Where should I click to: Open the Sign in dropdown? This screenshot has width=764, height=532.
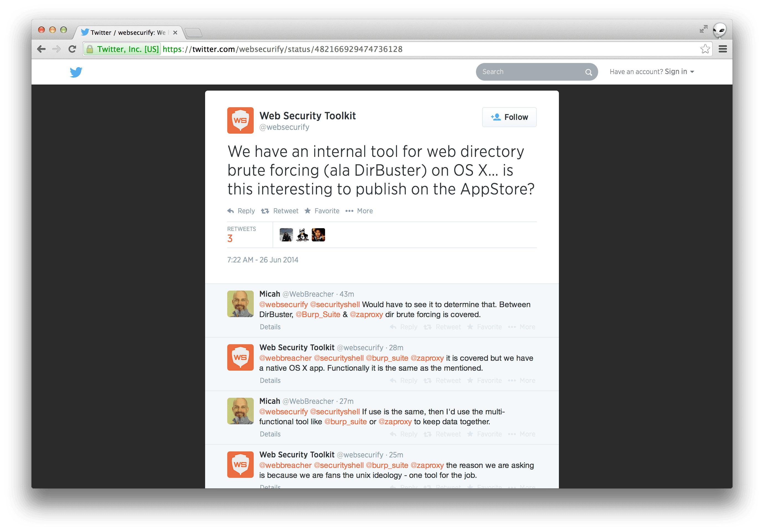point(679,72)
